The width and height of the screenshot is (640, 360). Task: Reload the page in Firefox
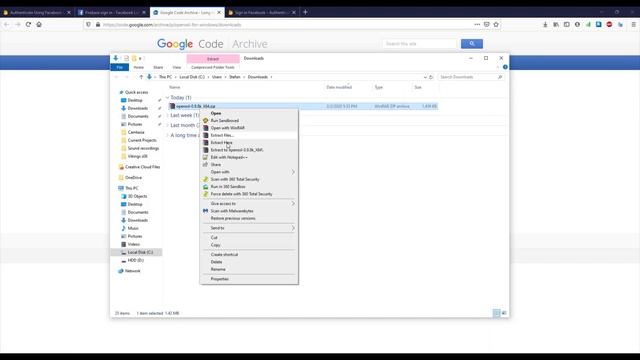pos(28,24)
